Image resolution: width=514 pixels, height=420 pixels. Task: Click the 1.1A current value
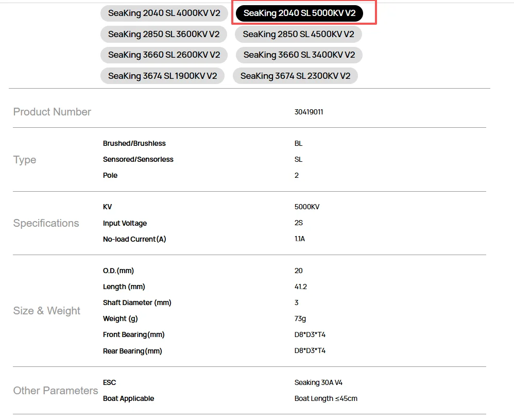pyautogui.click(x=300, y=239)
